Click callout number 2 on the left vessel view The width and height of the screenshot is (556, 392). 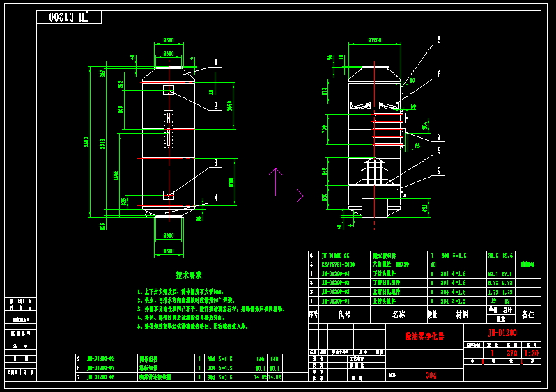tap(216, 106)
